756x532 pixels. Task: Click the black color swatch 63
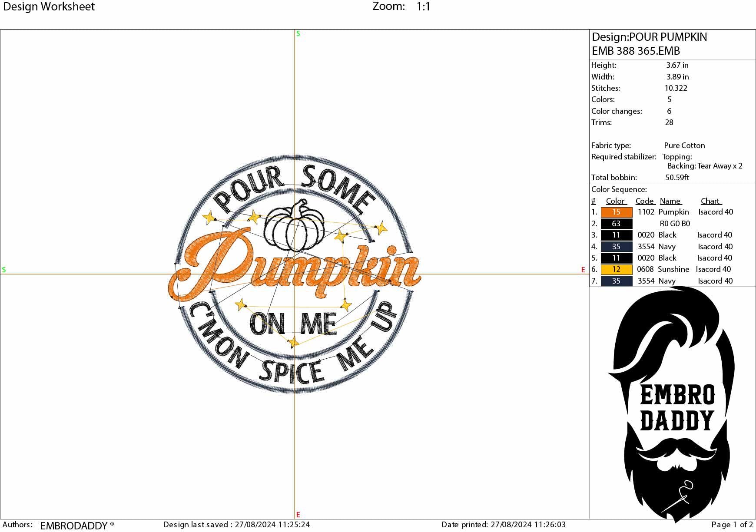coord(616,224)
